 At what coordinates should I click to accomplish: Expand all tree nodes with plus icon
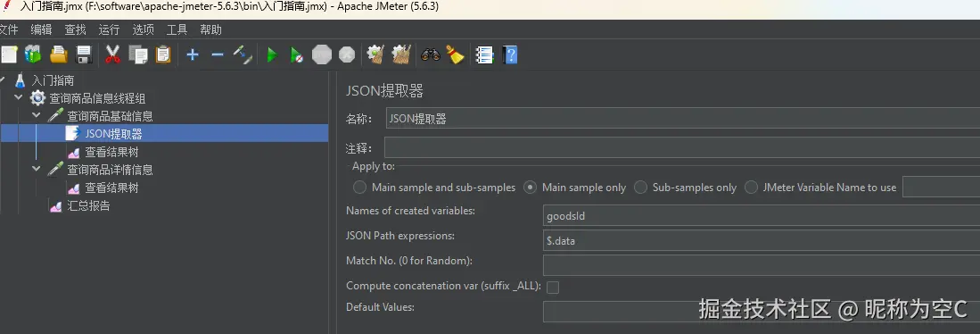(193, 55)
